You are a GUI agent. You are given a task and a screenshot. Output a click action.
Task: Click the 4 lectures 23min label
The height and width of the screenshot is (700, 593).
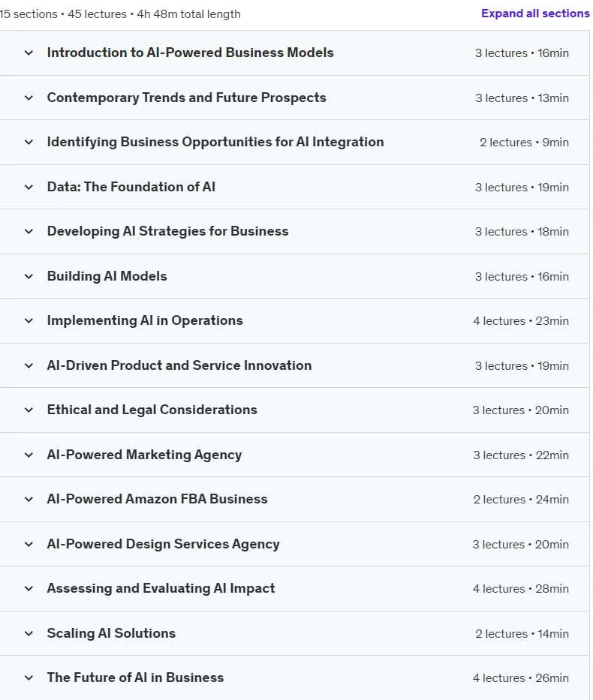click(x=521, y=320)
